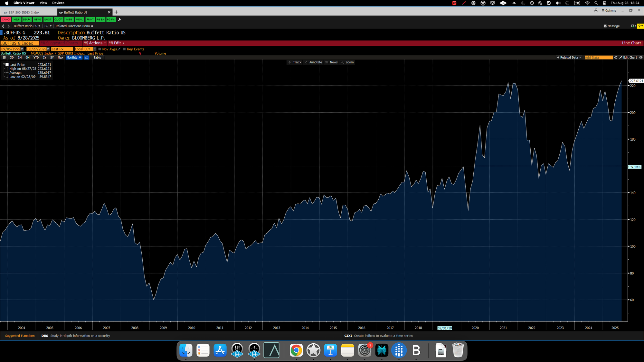
Task: Open Actions dropdown menu
Action: point(95,43)
